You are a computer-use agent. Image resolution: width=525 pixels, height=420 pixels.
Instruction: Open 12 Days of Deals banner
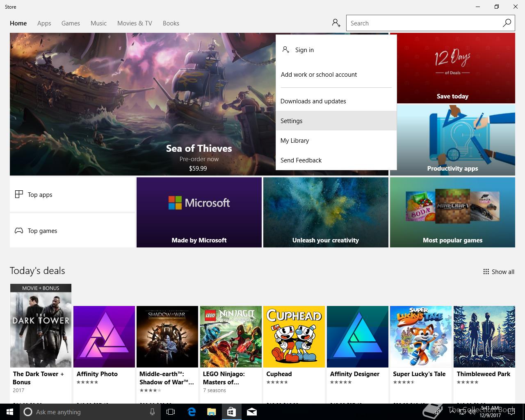[x=452, y=68]
